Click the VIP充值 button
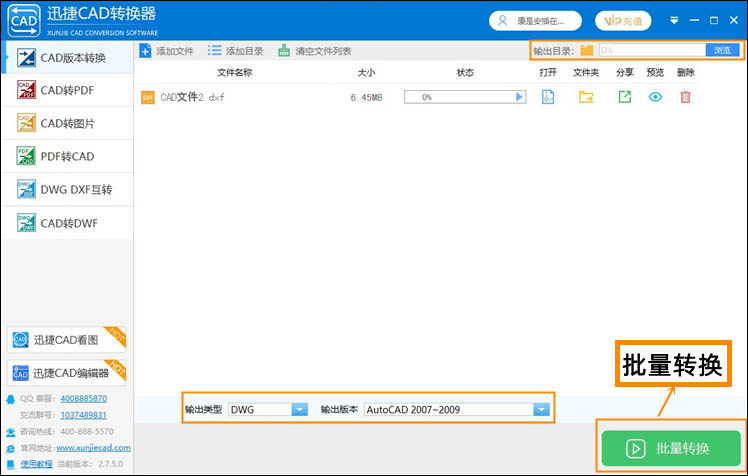Image resolution: width=748 pixels, height=476 pixels. pyautogui.click(x=623, y=21)
